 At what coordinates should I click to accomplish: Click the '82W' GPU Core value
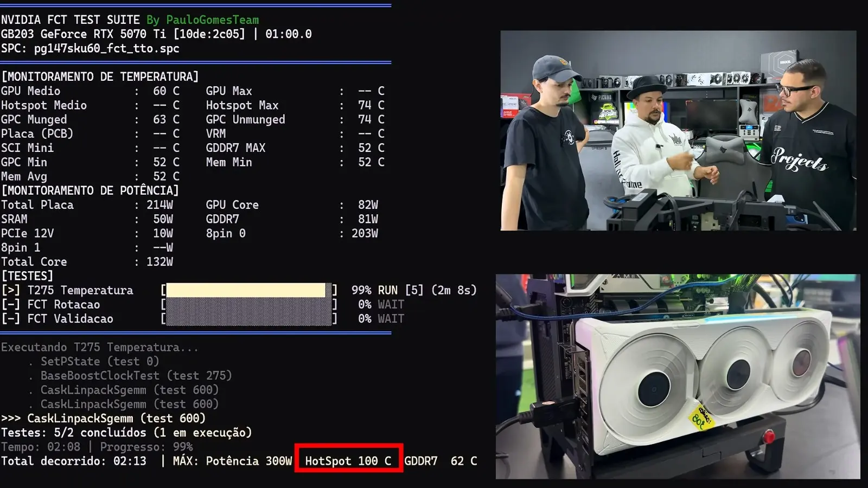pos(368,205)
